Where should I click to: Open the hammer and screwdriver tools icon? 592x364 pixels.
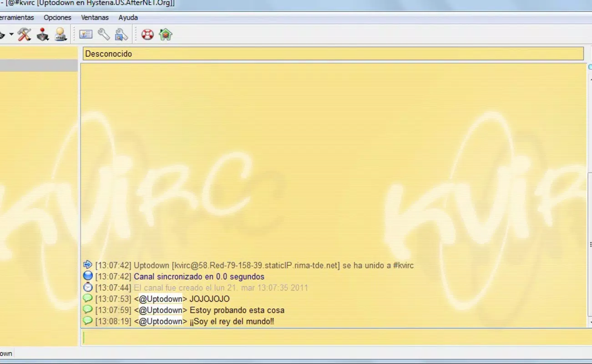(x=24, y=35)
